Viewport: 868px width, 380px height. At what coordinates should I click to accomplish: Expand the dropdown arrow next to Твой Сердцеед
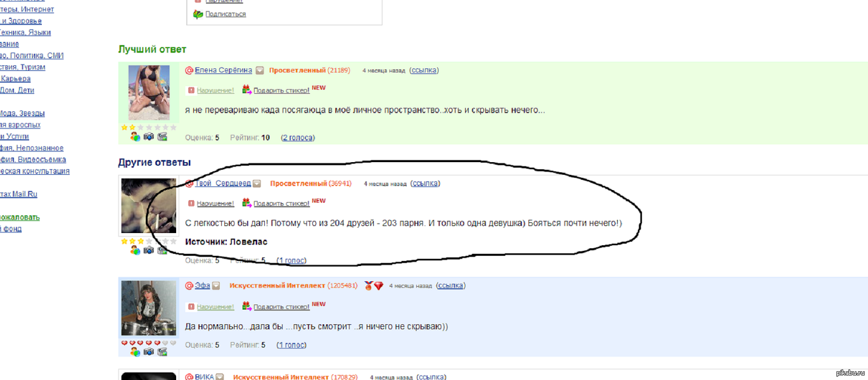tap(257, 184)
